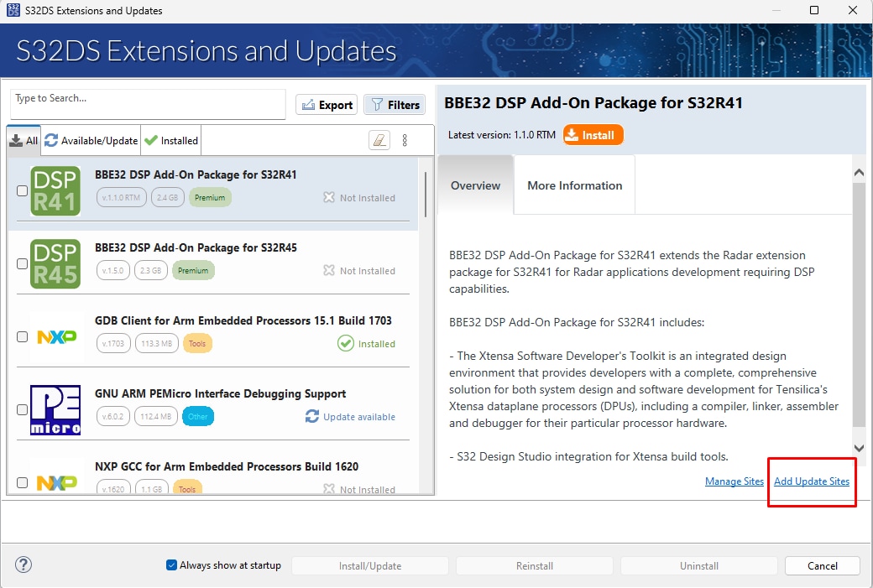
Task: Open the three-dot options menu
Action: (x=405, y=140)
